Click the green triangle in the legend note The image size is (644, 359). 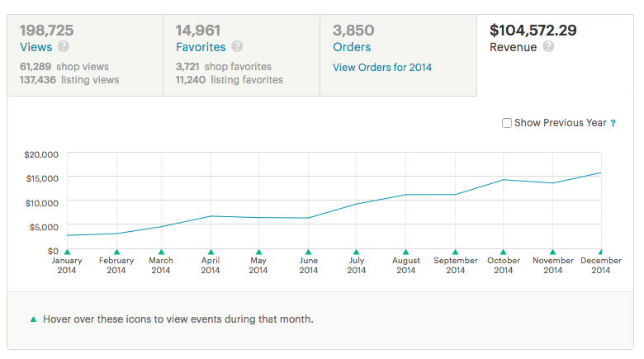pyautogui.click(x=34, y=319)
